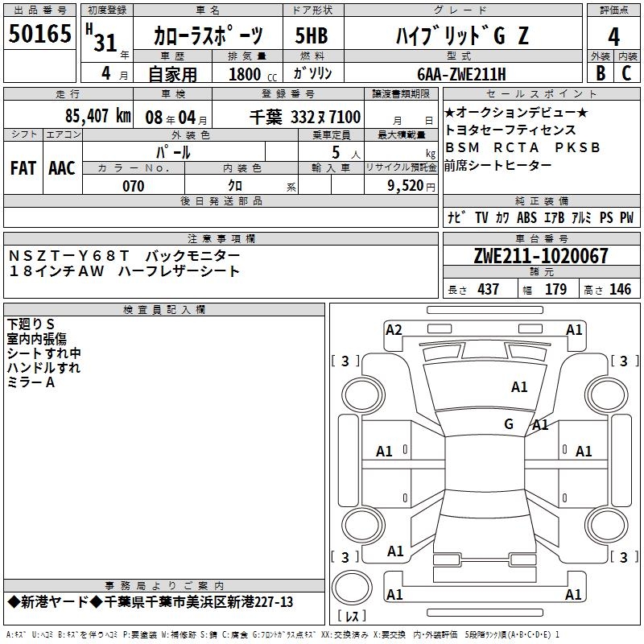Select vehicle history 自家用
This screenshot has width=644, height=644.
(172, 74)
